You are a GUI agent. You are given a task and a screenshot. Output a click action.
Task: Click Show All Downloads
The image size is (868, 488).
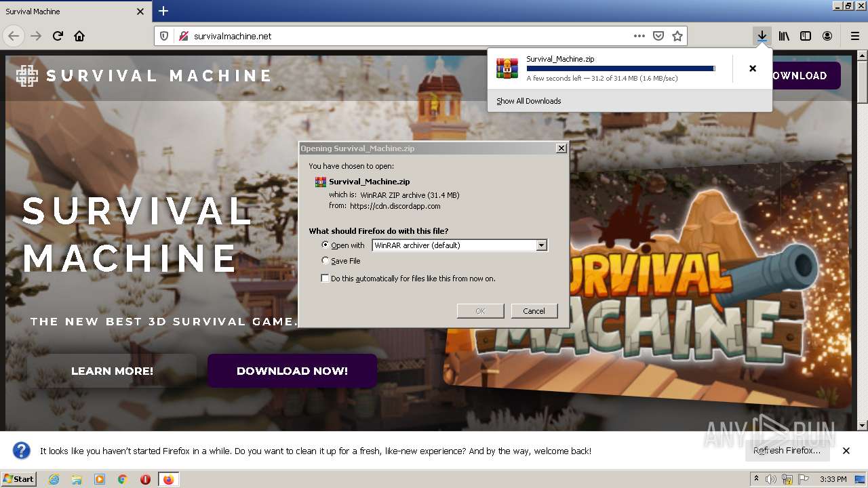pyautogui.click(x=528, y=101)
